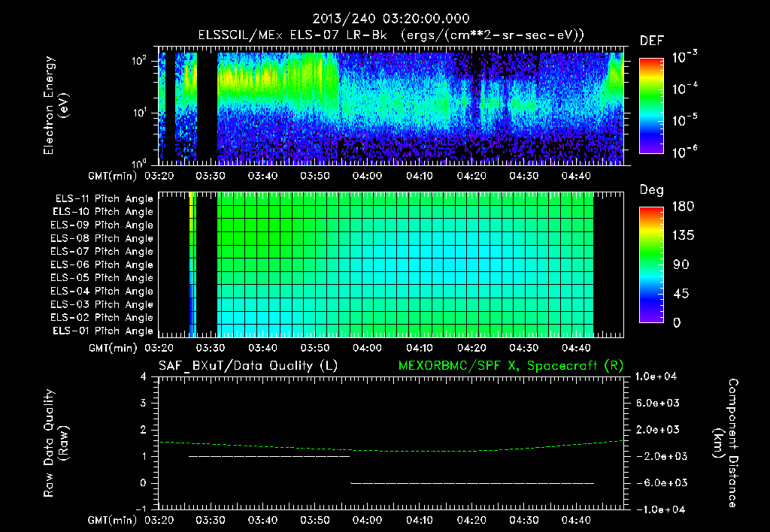Select the ELS-01 Pitch Angle row label
This screenshot has width=770, height=532.
(x=103, y=331)
